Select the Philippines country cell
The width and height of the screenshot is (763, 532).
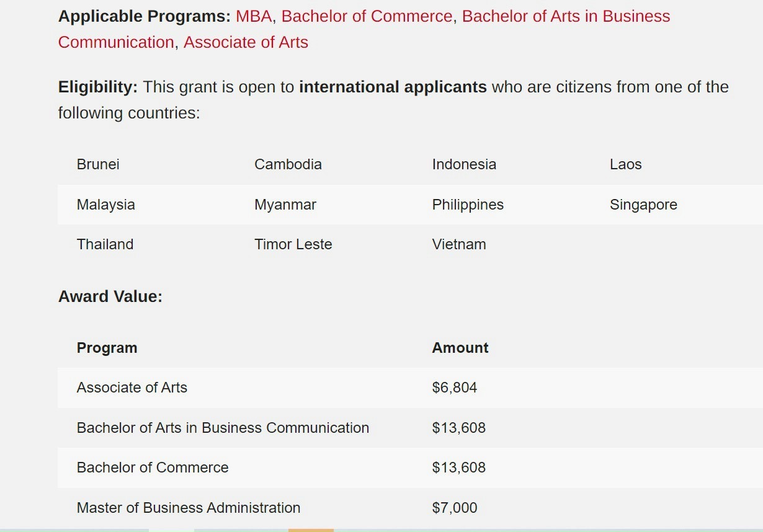(x=468, y=205)
